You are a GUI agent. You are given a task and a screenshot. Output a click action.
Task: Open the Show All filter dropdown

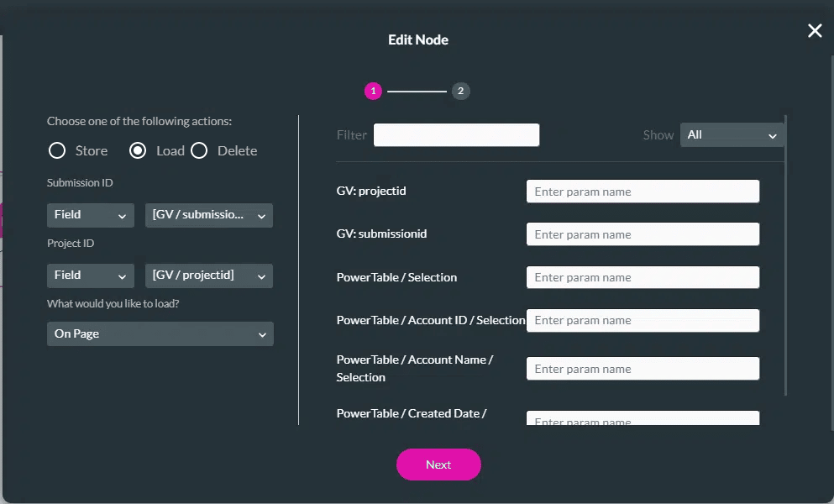732,135
